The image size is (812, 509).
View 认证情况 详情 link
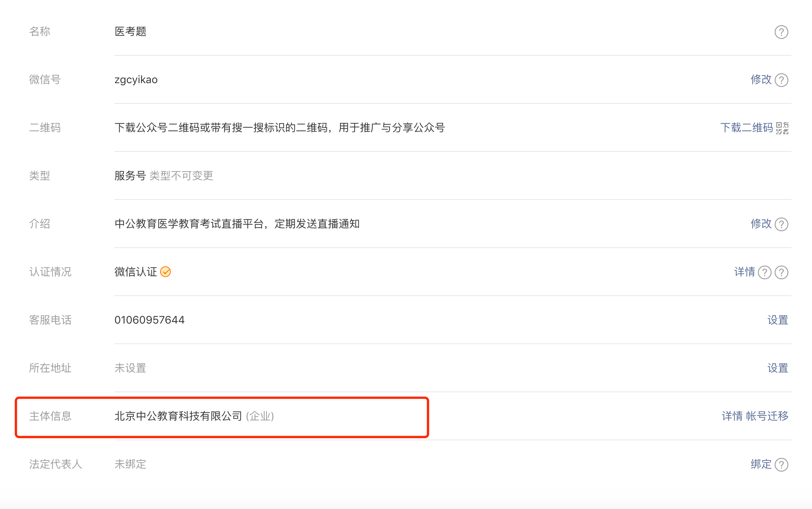[745, 272]
